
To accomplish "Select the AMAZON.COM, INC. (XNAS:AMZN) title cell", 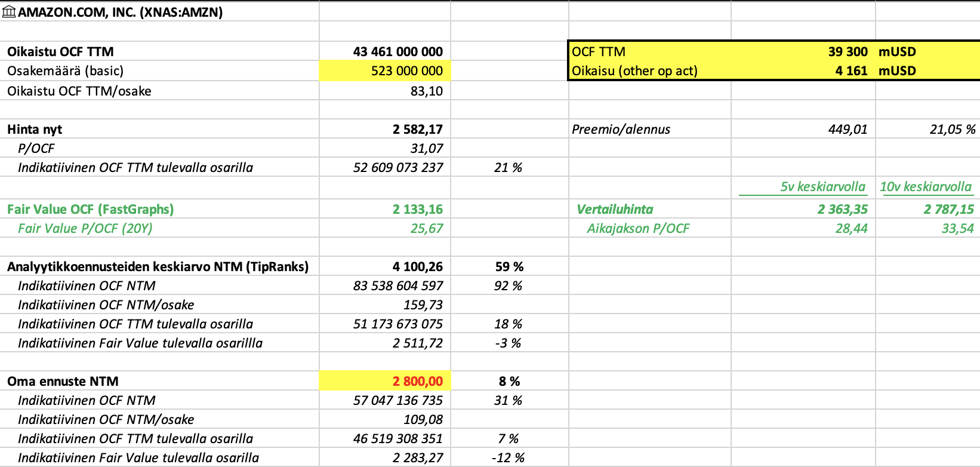I will click(120, 12).
